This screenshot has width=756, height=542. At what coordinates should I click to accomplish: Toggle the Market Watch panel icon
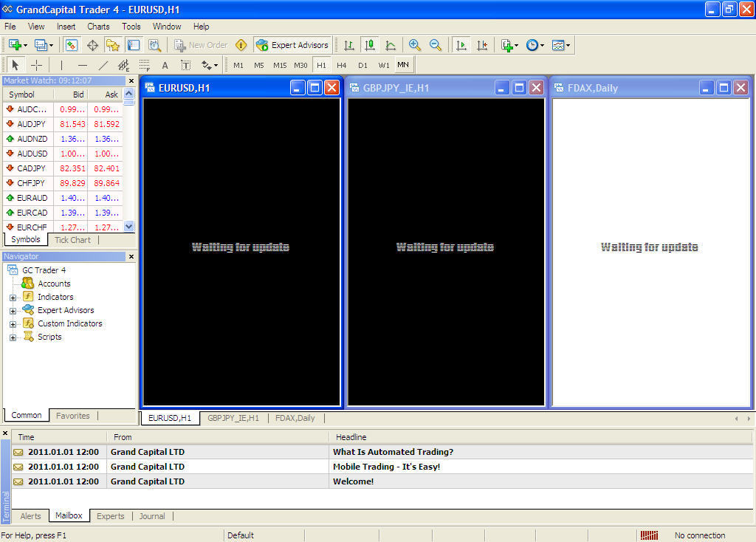[x=72, y=45]
